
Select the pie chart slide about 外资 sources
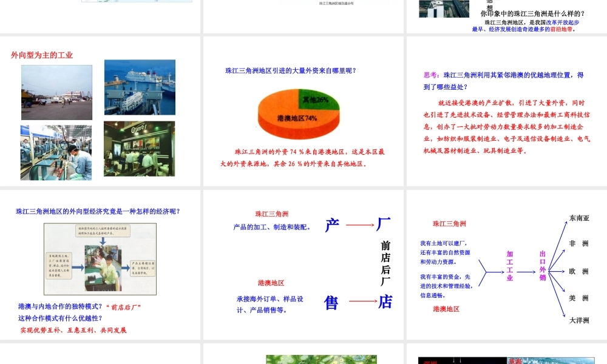click(303, 112)
